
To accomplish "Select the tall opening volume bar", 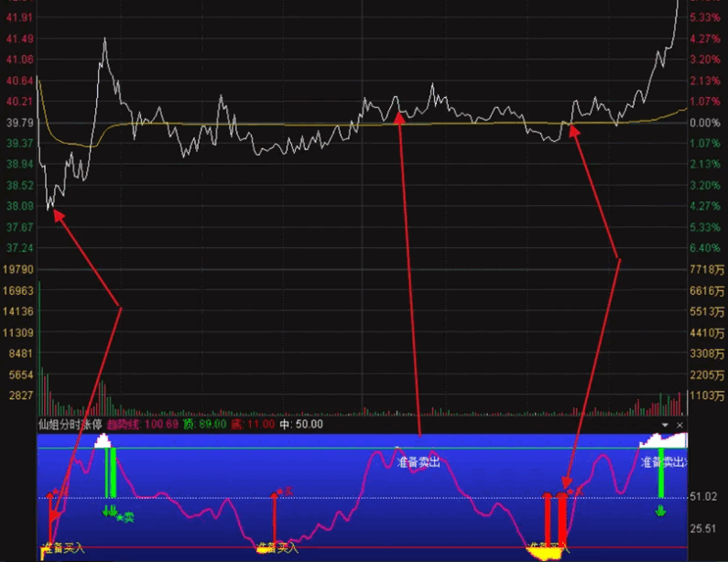I will point(39,348).
